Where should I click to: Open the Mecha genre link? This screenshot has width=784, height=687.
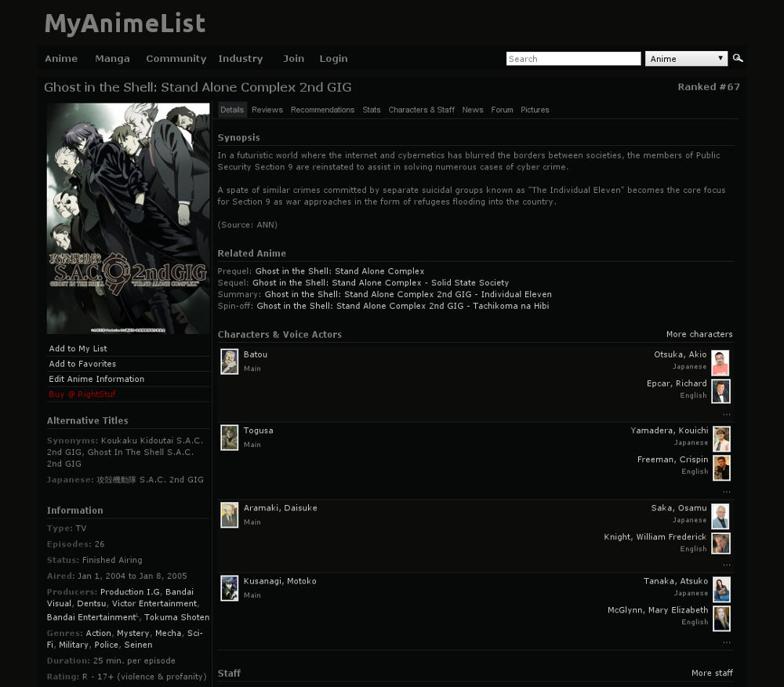(x=168, y=633)
